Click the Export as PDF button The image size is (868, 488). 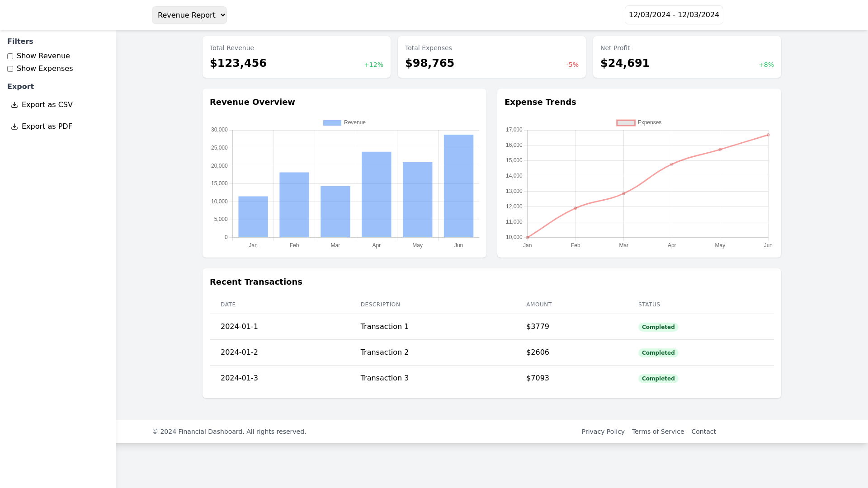[47, 127]
